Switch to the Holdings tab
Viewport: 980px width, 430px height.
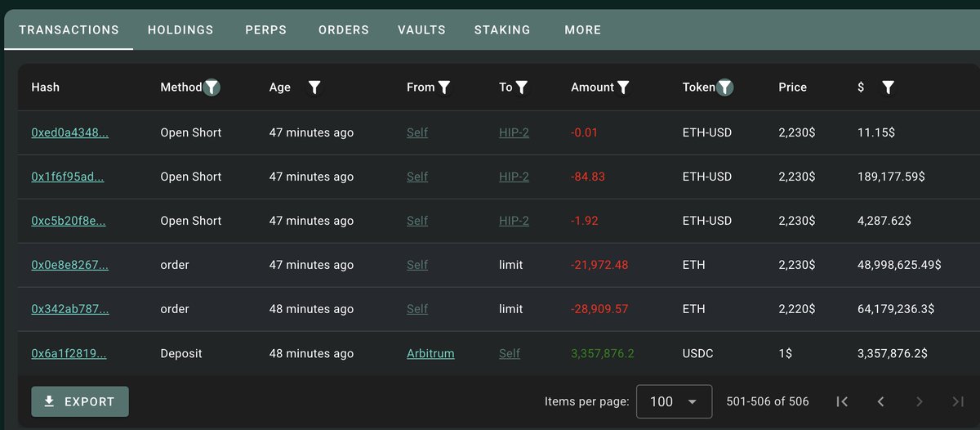click(180, 30)
